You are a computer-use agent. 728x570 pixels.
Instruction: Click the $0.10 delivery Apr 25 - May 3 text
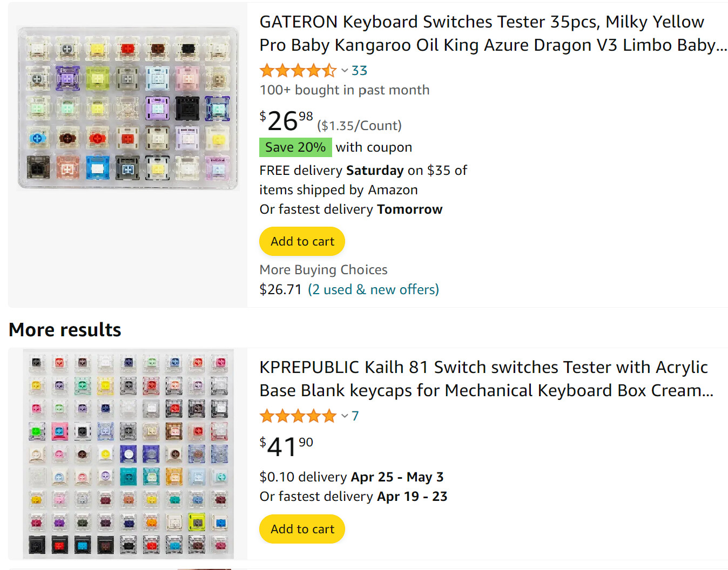(351, 477)
